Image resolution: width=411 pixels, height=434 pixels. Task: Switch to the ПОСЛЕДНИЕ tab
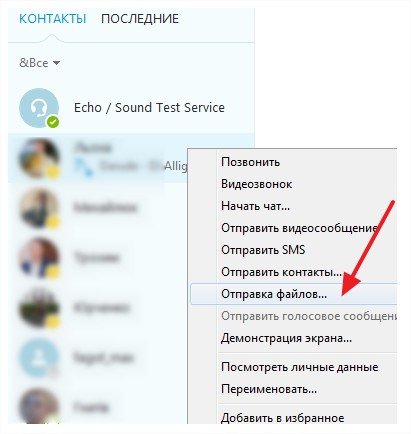pyautogui.click(x=140, y=19)
